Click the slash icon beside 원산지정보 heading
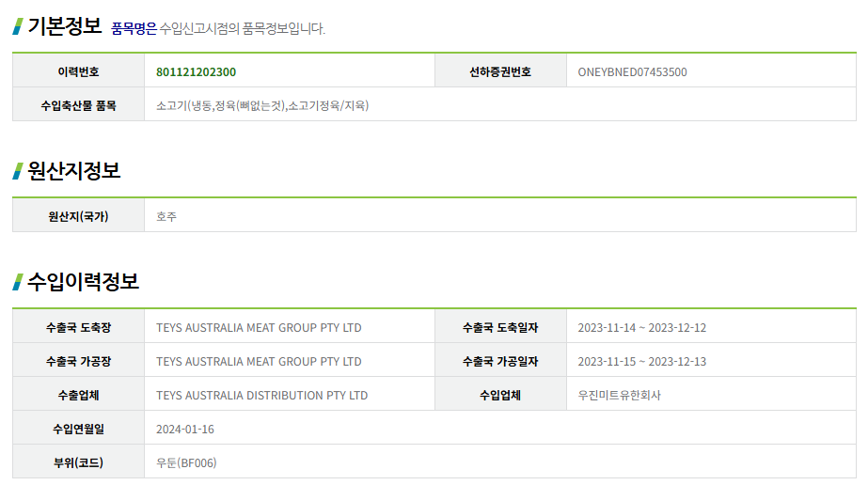 [17, 170]
